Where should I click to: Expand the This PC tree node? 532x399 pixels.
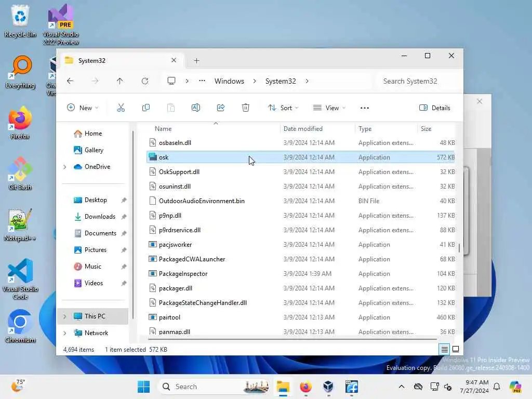[x=65, y=316]
